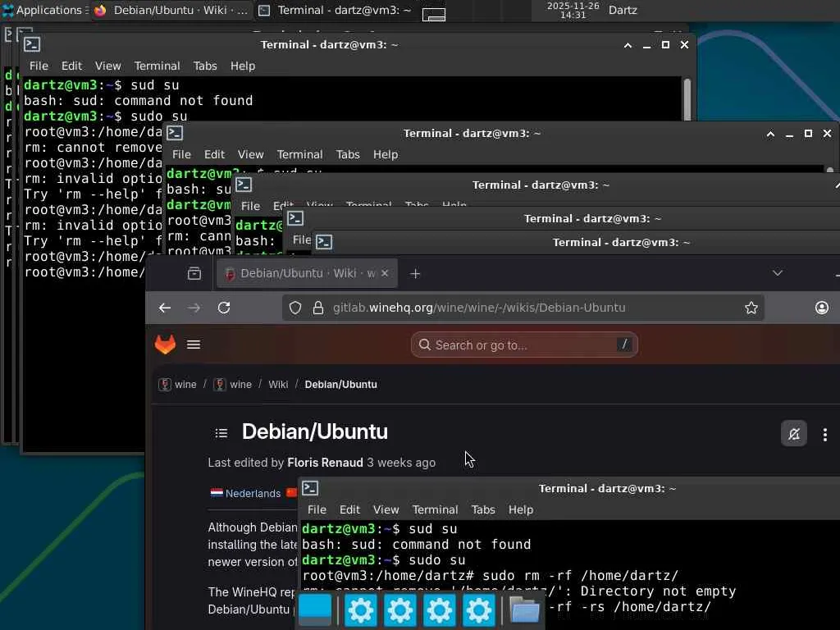The image size is (840, 630).
Task: Click terminal icon of second Terminal window
Action: click(175, 133)
